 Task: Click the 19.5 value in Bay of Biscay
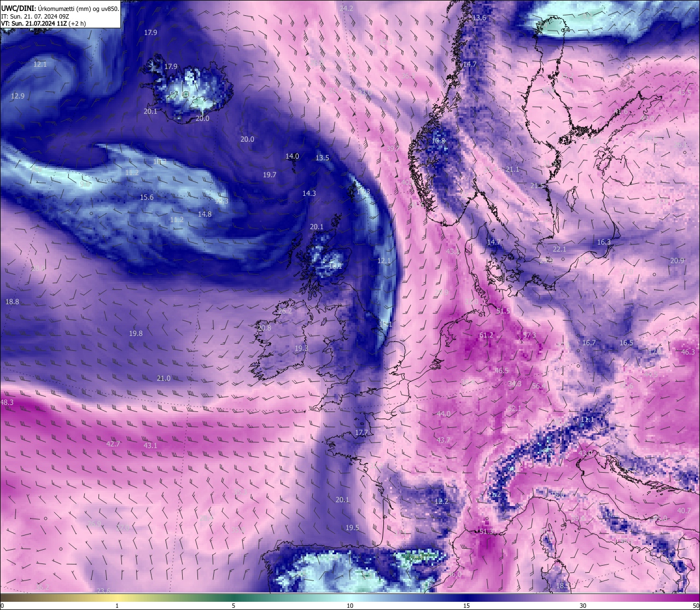(x=353, y=528)
